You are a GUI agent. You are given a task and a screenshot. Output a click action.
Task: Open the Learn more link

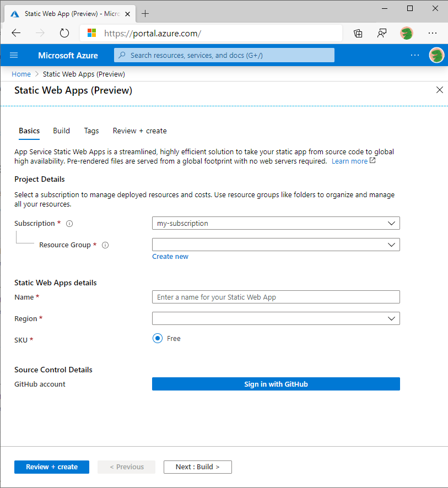click(x=349, y=161)
